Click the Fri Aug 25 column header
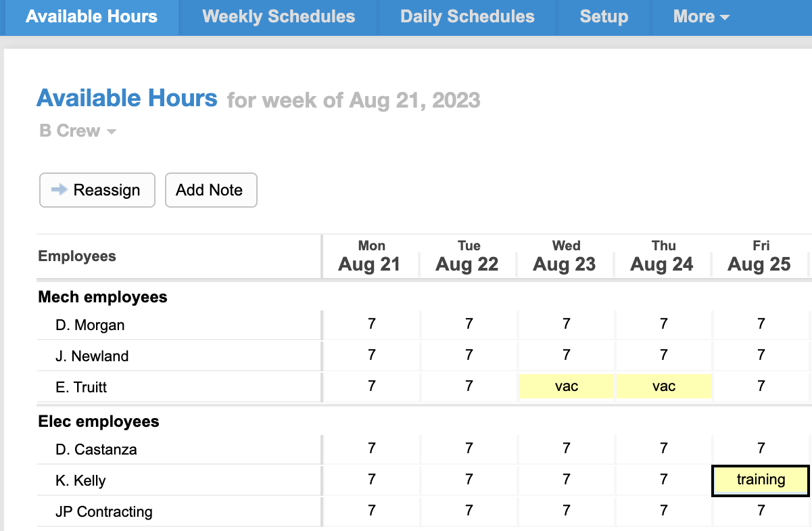The height and width of the screenshot is (531, 812). click(760, 257)
